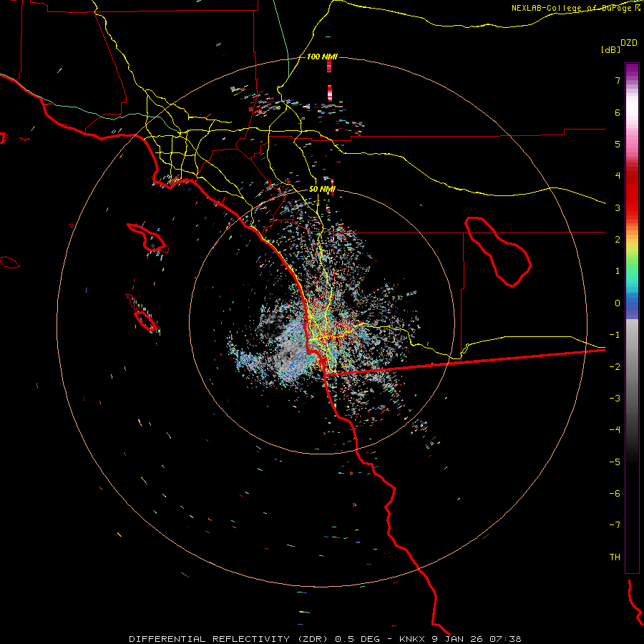
Task: Click the -2 dB tick label
Action: click(615, 367)
